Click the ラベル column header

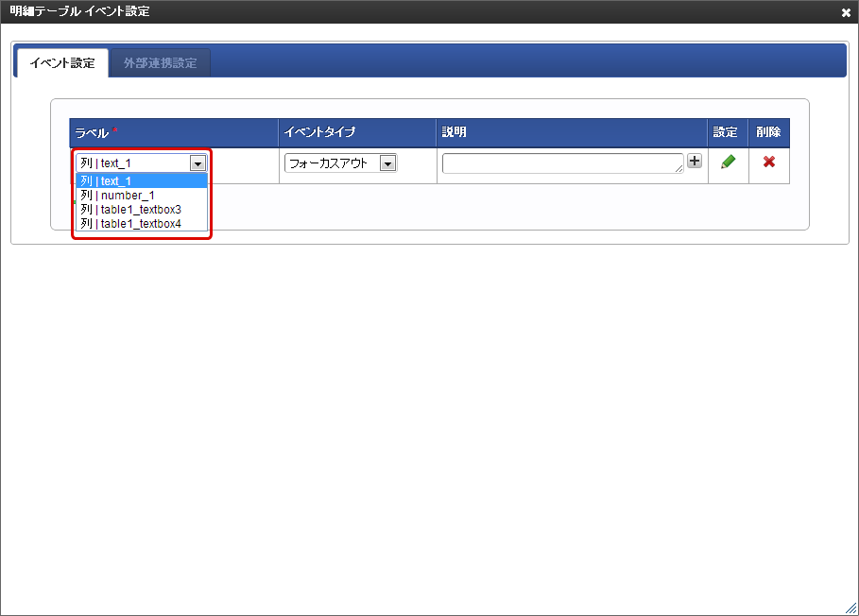[174, 132]
